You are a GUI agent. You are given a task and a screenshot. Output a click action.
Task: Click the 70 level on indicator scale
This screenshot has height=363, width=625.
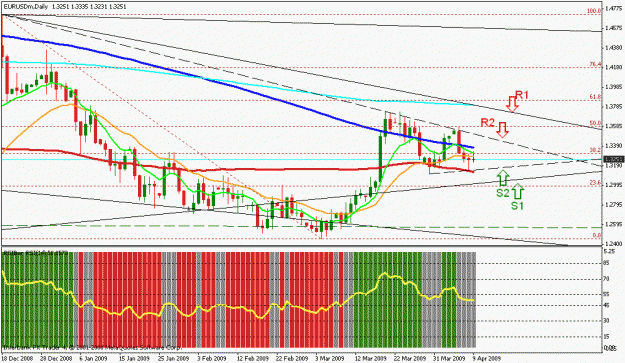(607, 279)
